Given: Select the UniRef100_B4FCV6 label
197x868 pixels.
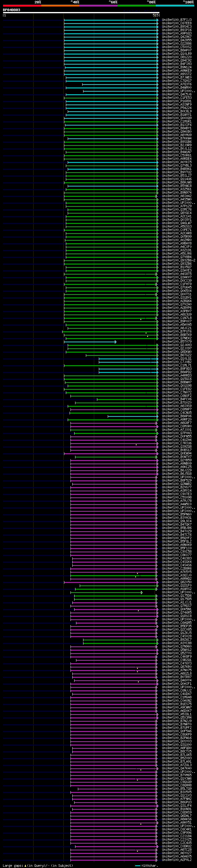Looking at the screenshot, I should pyautogui.click(x=176, y=399).
